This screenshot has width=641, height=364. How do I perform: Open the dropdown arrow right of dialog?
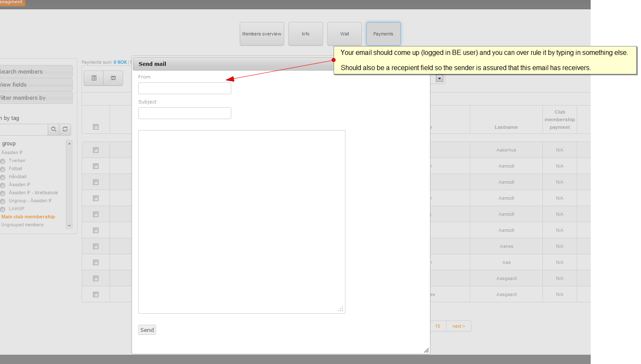439,79
